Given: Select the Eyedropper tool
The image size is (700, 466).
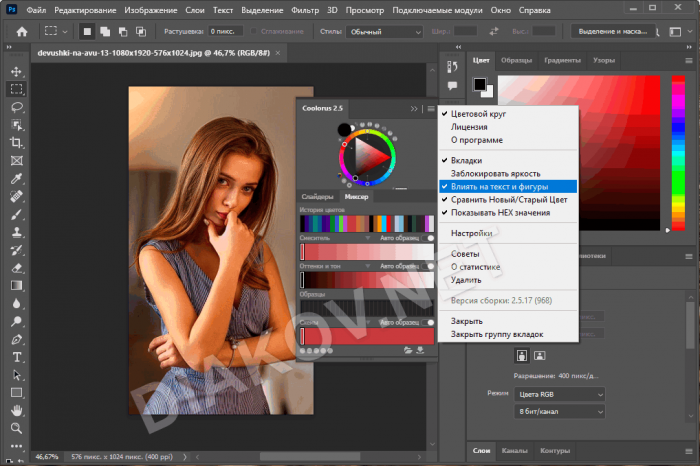Looking at the screenshot, I should coord(17,178).
